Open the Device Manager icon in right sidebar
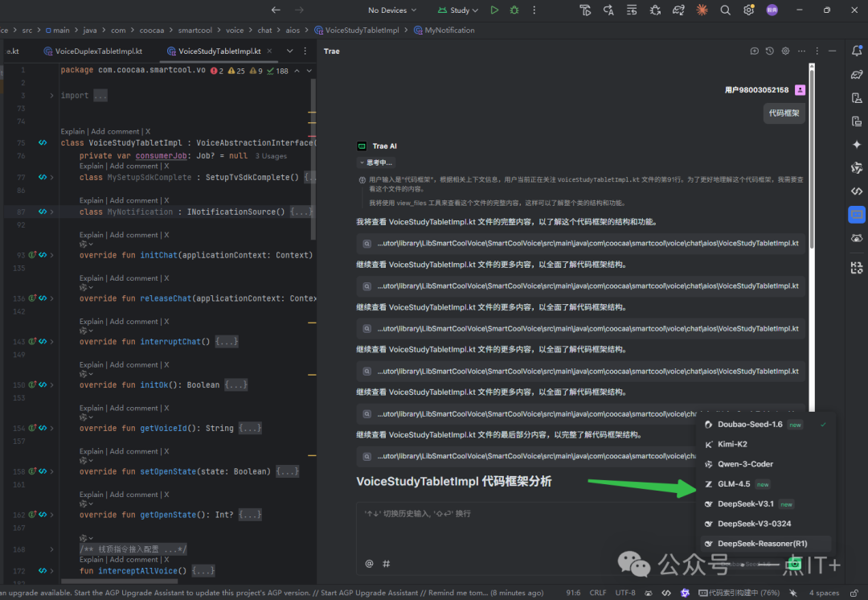 [857, 98]
